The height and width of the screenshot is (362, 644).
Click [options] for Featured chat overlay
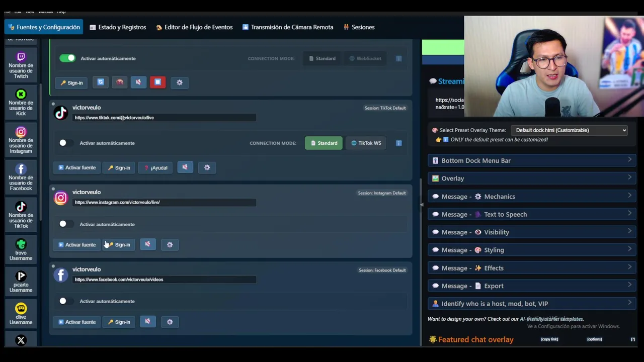[594, 339]
